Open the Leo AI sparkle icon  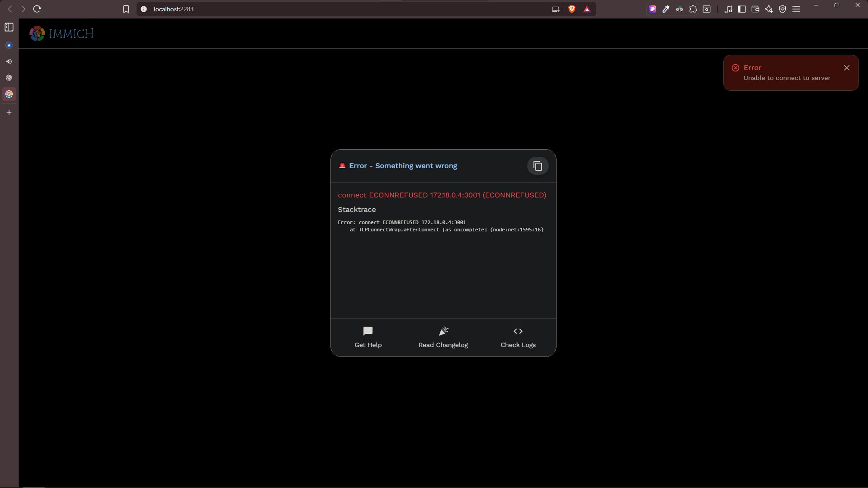click(769, 9)
